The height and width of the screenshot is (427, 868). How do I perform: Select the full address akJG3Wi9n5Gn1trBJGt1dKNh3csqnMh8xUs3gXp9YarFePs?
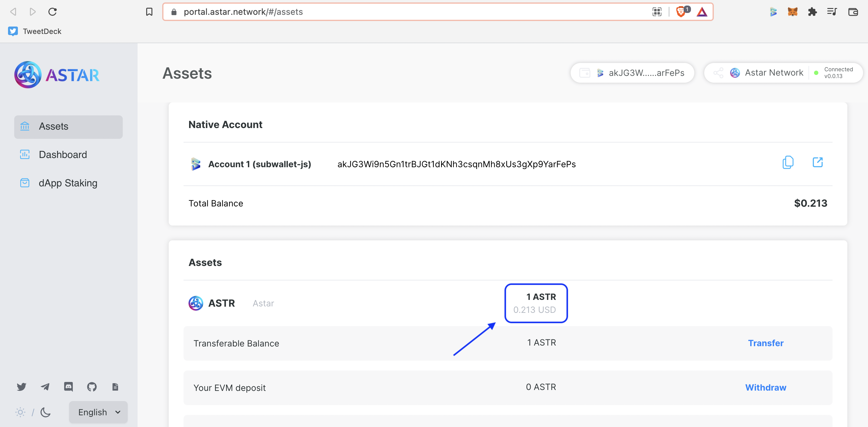457,164
